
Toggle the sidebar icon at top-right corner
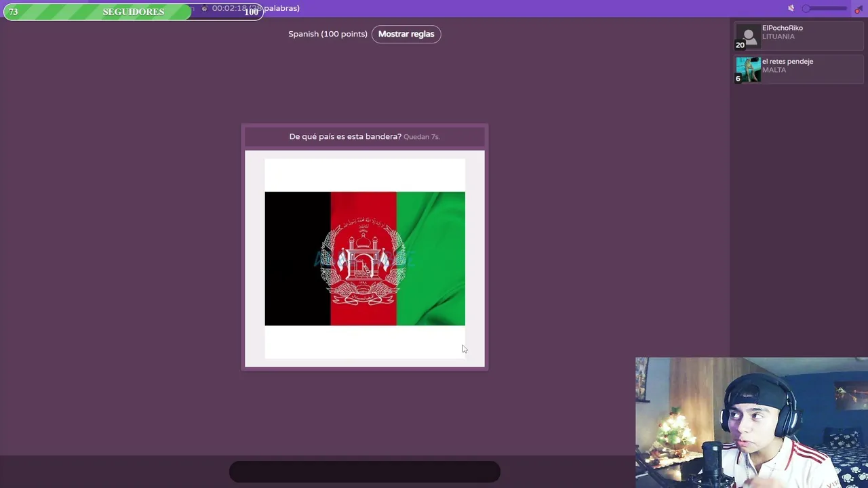click(858, 8)
